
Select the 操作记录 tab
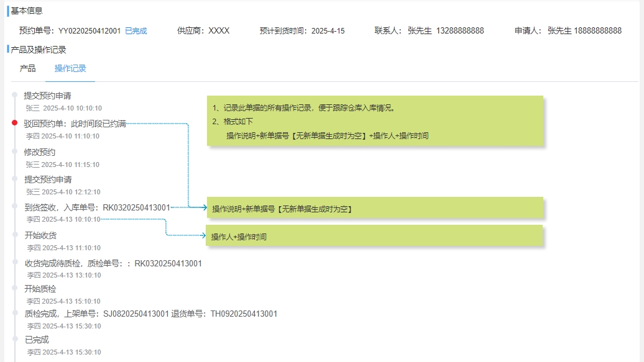pyautogui.click(x=70, y=68)
